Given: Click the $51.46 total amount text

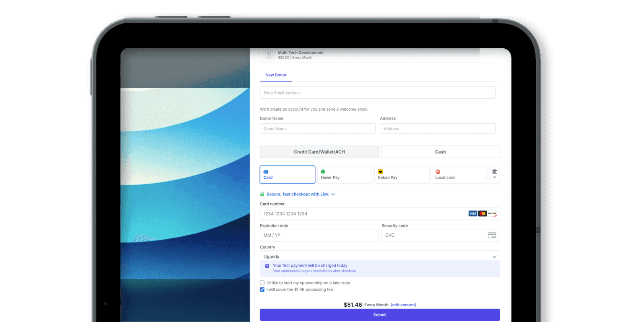Looking at the screenshot, I should coord(353,305).
